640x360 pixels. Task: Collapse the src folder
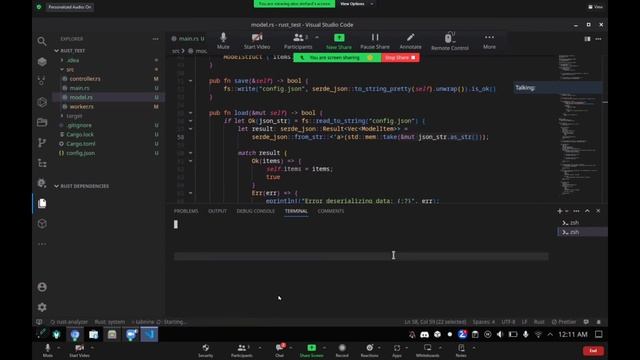pos(70,69)
